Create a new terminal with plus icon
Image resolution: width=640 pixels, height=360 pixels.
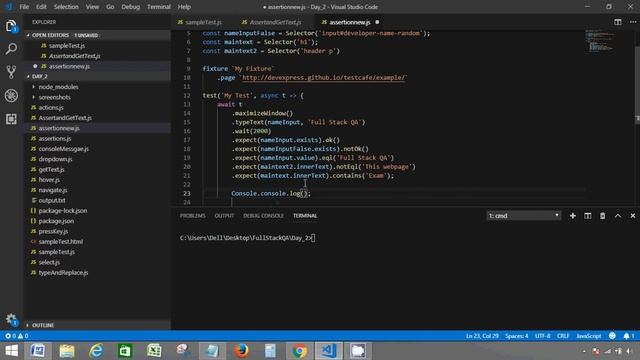point(573,216)
